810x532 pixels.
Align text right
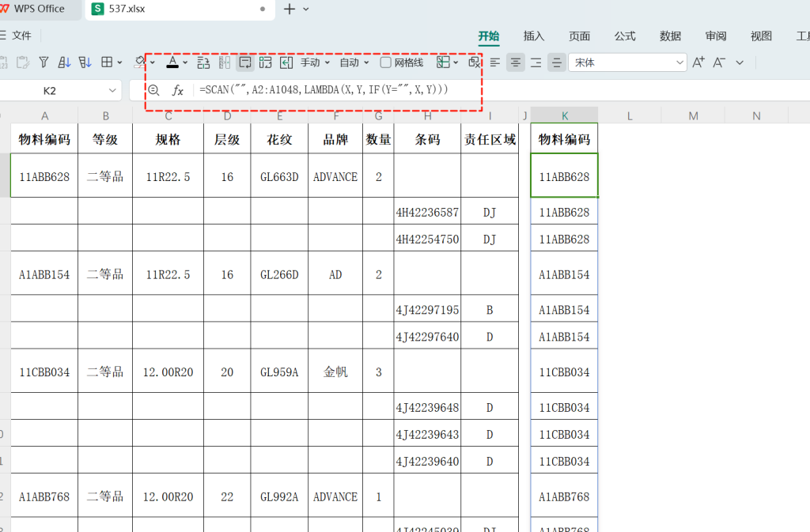536,62
